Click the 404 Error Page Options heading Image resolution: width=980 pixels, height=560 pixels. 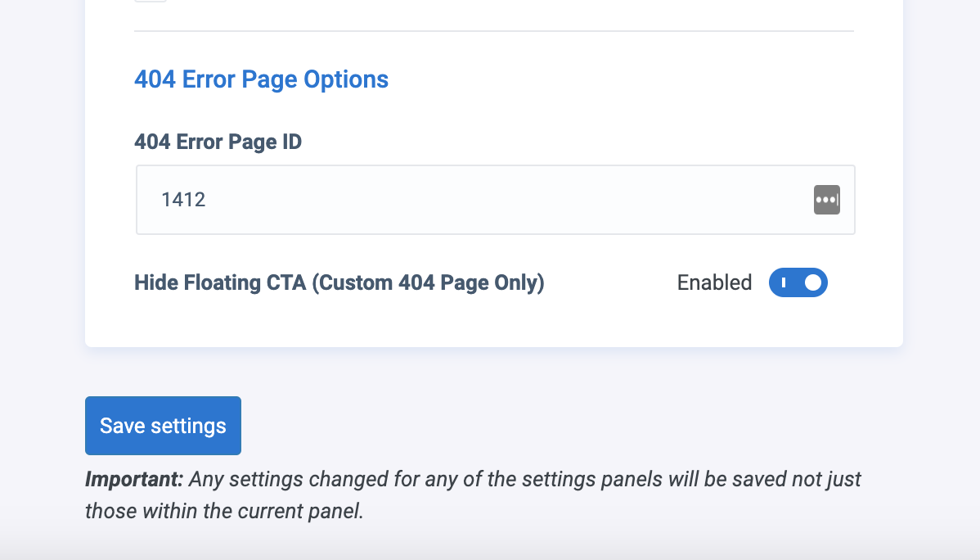click(x=261, y=79)
